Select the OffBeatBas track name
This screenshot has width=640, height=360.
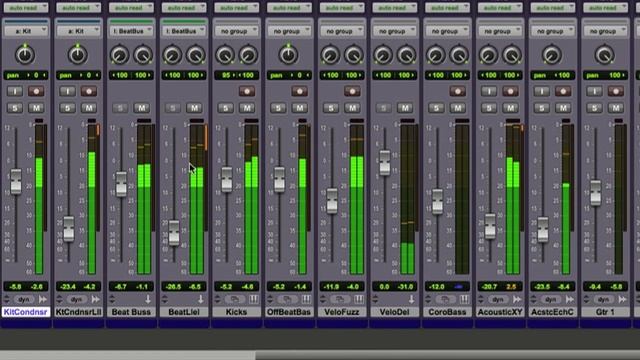[x=289, y=312]
